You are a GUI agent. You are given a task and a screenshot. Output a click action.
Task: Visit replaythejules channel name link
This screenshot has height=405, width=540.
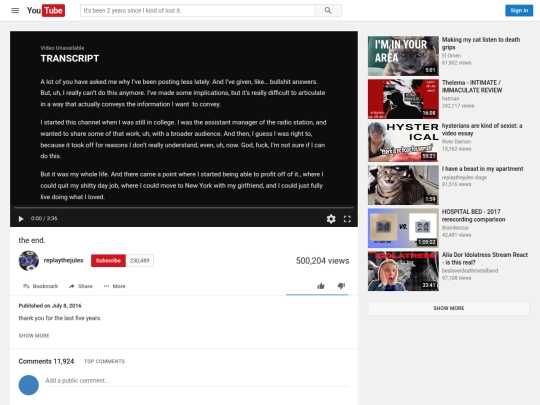click(63, 260)
